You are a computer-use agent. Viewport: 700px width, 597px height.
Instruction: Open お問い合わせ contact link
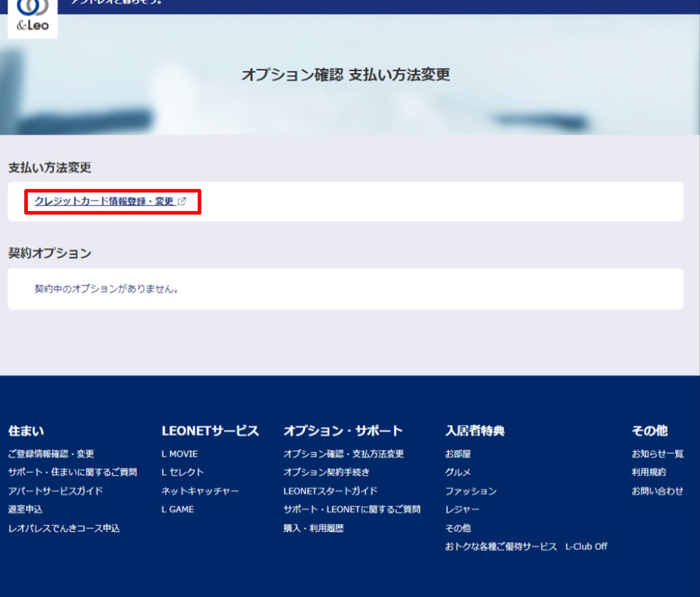click(x=657, y=491)
